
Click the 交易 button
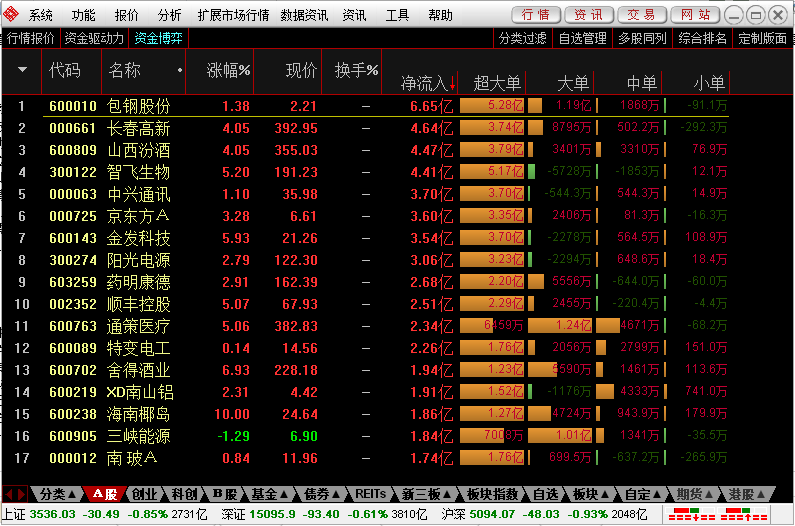pyautogui.click(x=642, y=15)
